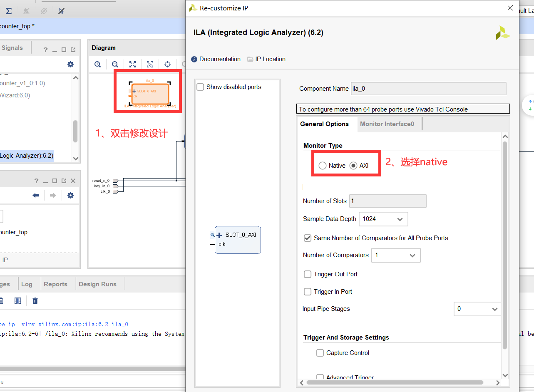This screenshot has width=534, height=392.
Task: Go forward with the right arrow icon
Action: point(53,195)
